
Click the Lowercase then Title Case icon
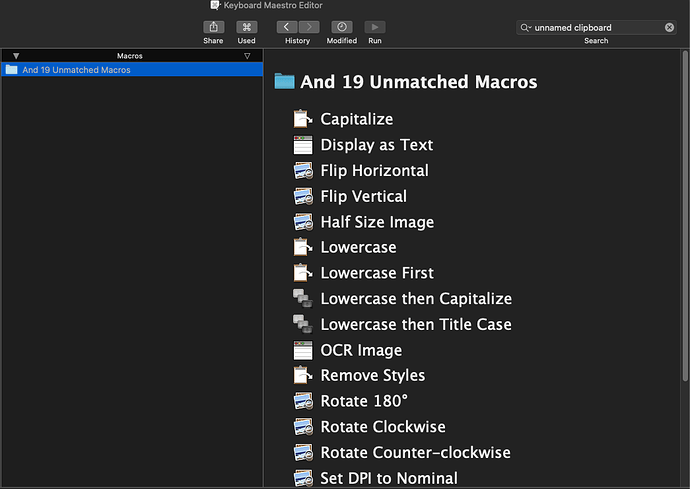[303, 324]
